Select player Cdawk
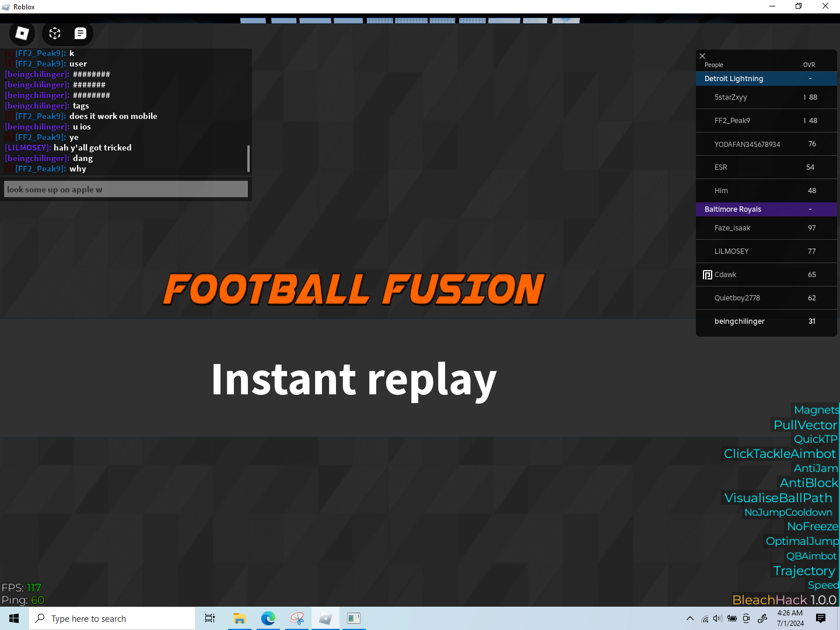 (766, 275)
